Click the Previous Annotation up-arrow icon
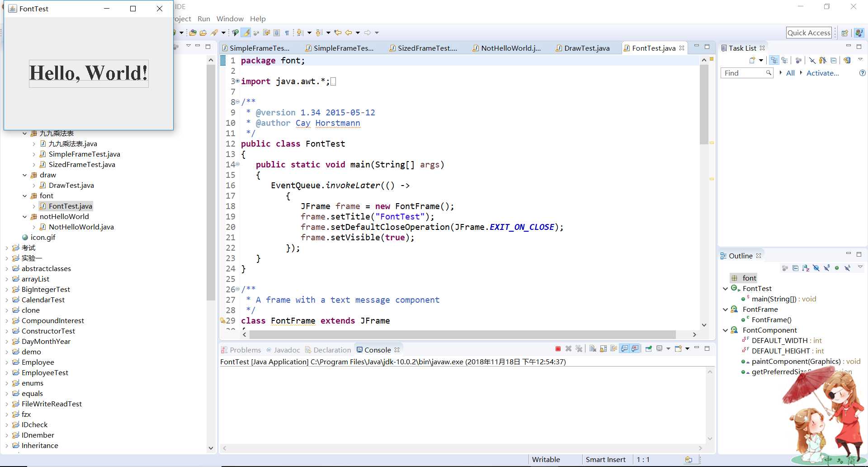868x467 pixels. coord(318,33)
